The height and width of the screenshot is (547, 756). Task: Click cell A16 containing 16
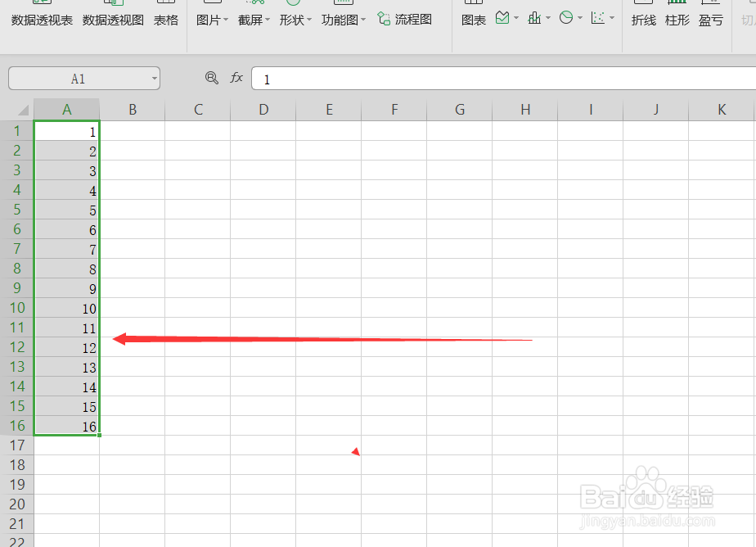pos(66,426)
